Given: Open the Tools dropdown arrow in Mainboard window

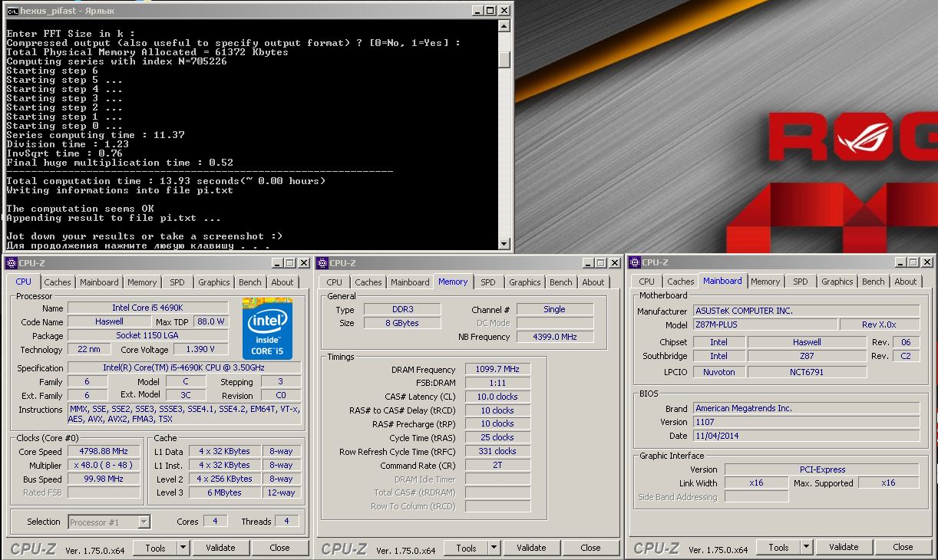Looking at the screenshot, I should [806, 547].
